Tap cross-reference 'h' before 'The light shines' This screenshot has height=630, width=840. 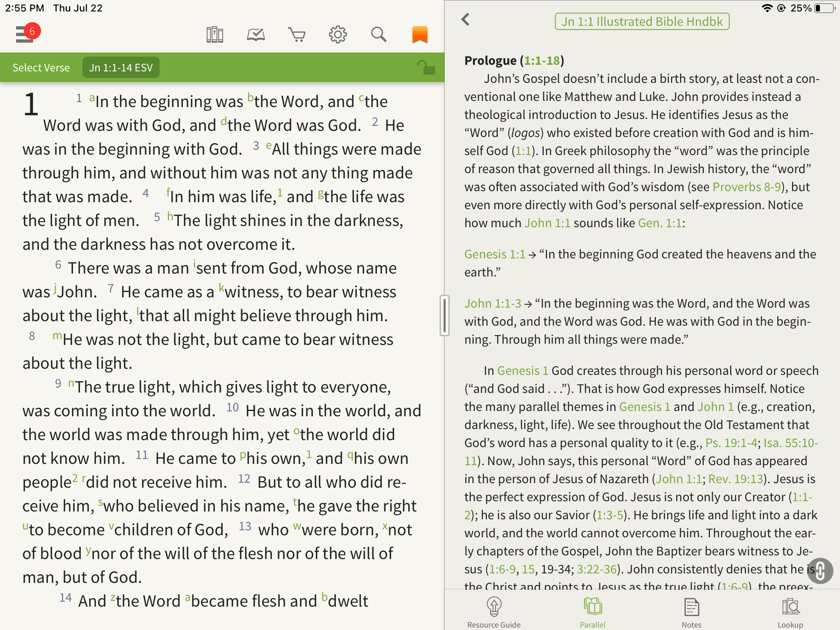coord(170,217)
